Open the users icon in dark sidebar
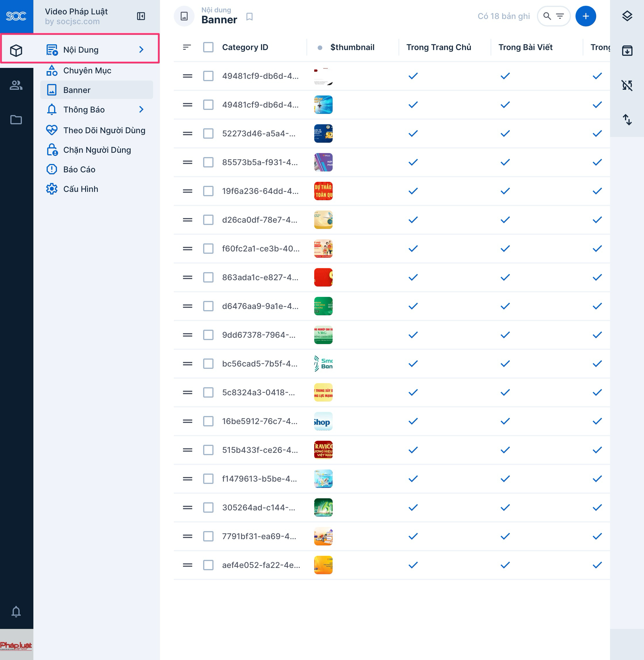The image size is (644, 660). click(16, 85)
